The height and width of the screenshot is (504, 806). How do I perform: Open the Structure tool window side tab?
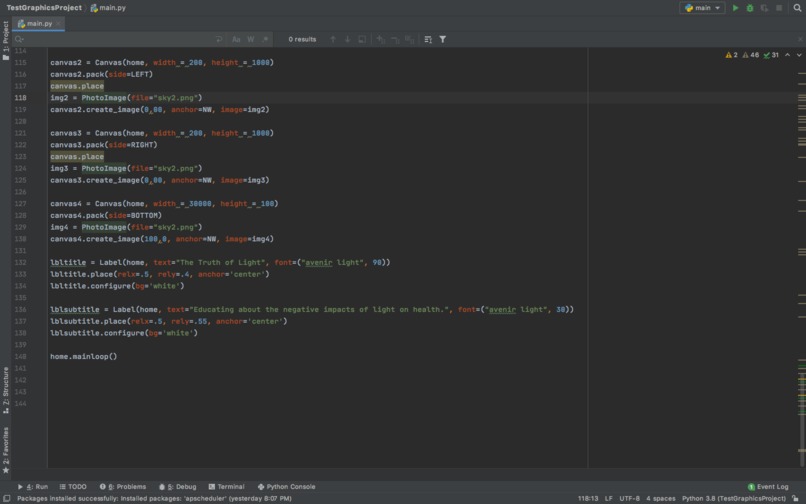(x=6, y=390)
